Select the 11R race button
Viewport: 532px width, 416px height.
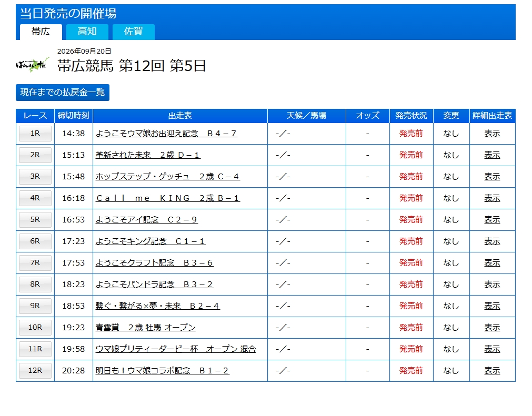coord(35,349)
